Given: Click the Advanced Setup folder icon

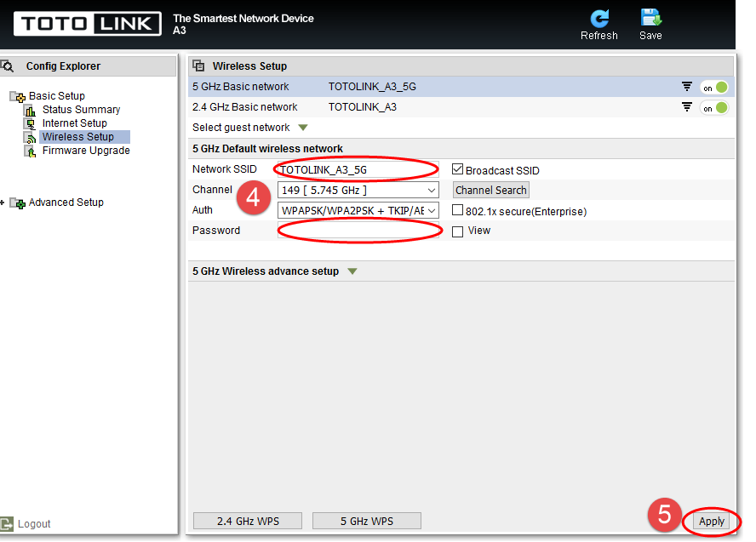Looking at the screenshot, I should click(18, 203).
